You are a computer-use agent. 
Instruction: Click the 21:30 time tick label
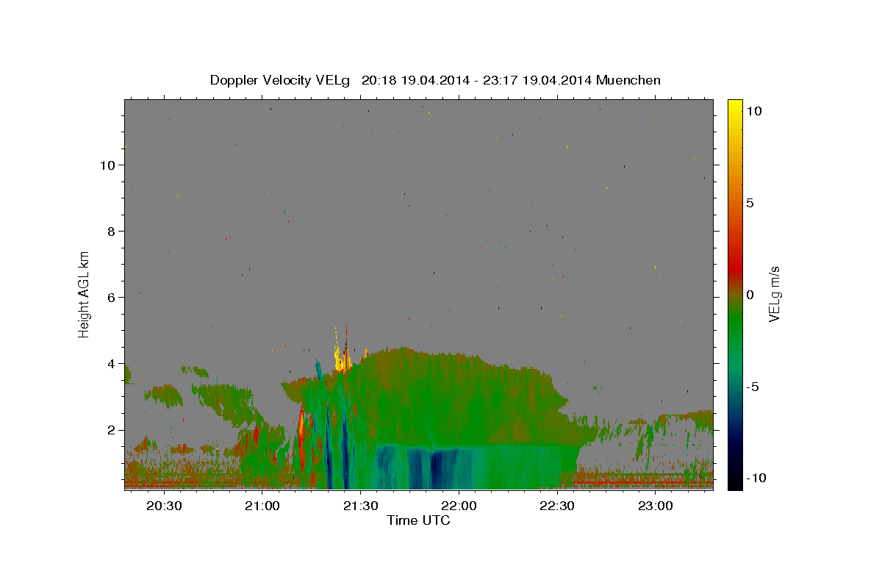361,506
